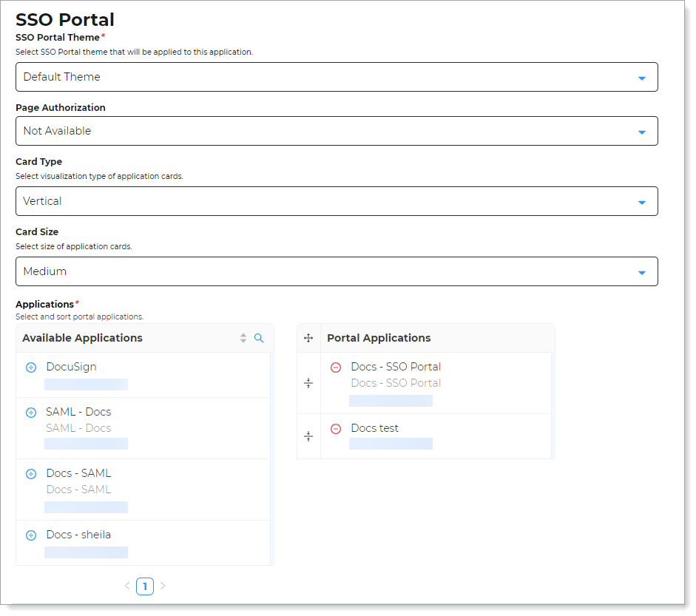Expand the Page Authorization dropdown
Viewport: 696px width, 616px height.
[x=337, y=131]
